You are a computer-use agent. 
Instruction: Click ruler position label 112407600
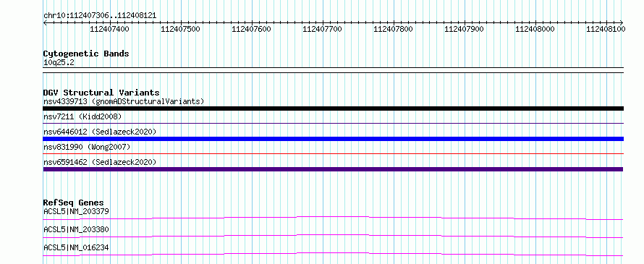click(x=251, y=29)
